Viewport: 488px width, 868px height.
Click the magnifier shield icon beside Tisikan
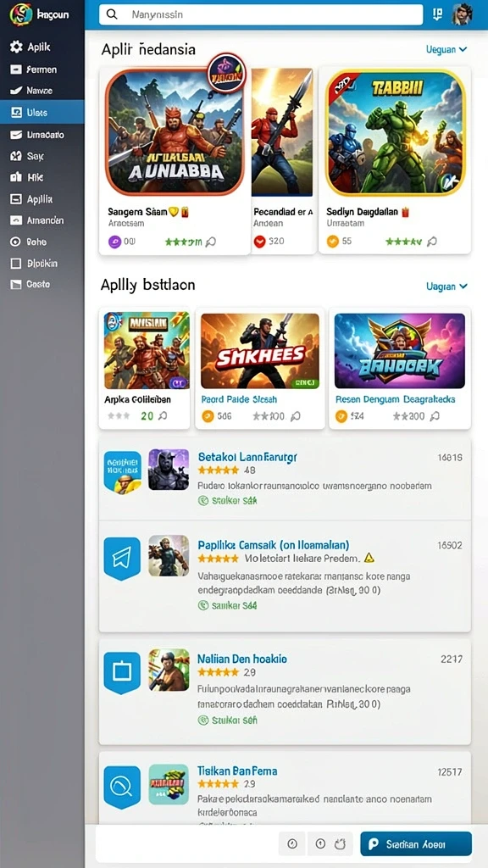122,787
